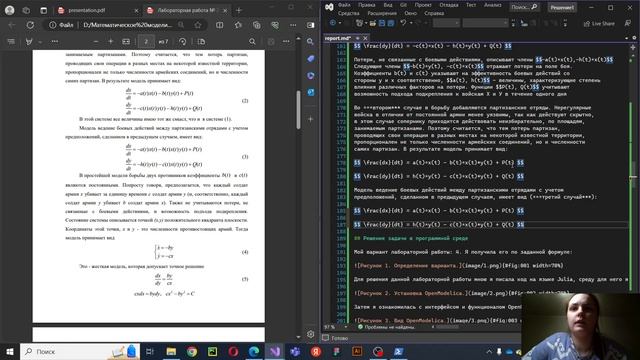Screen dimensions: 640x360
Task: Close the report.md tab
Action: point(365,38)
